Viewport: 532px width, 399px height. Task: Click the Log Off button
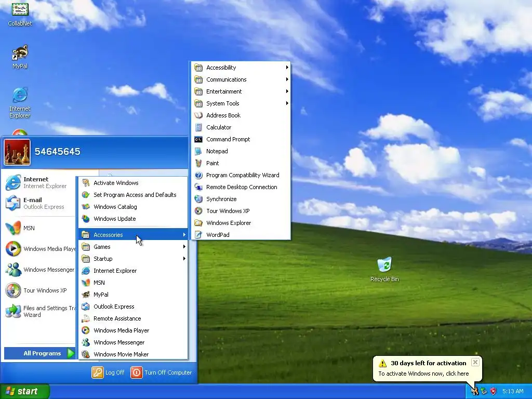108,373
